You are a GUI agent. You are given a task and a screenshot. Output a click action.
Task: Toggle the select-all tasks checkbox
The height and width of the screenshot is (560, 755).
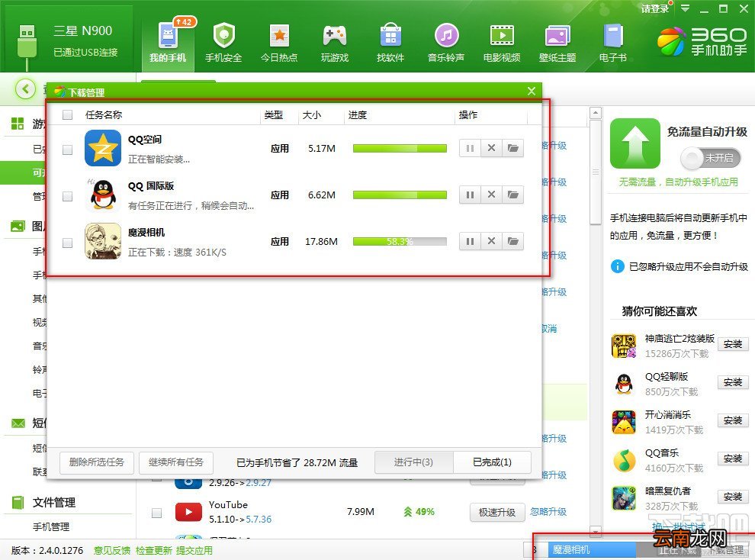67,114
